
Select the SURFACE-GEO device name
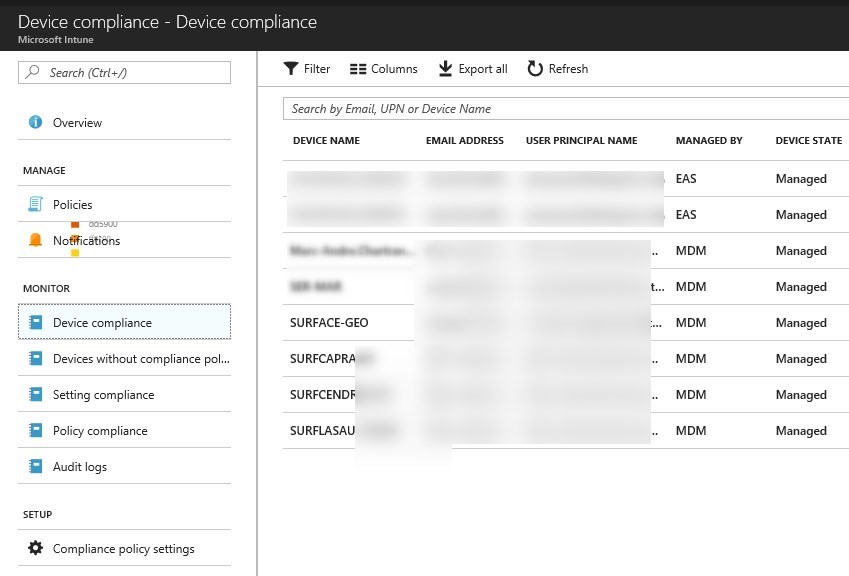pos(329,323)
